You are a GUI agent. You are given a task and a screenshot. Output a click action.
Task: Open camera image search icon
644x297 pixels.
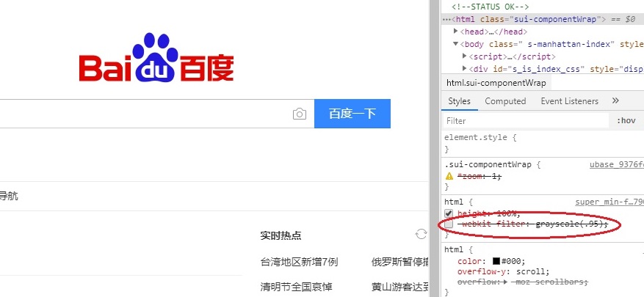coord(300,114)
